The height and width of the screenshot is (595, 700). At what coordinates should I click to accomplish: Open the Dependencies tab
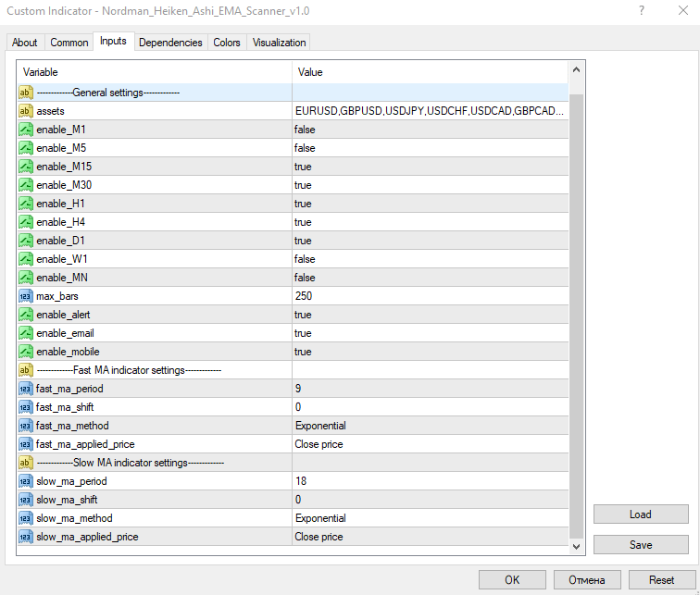[x=170, y=43]
